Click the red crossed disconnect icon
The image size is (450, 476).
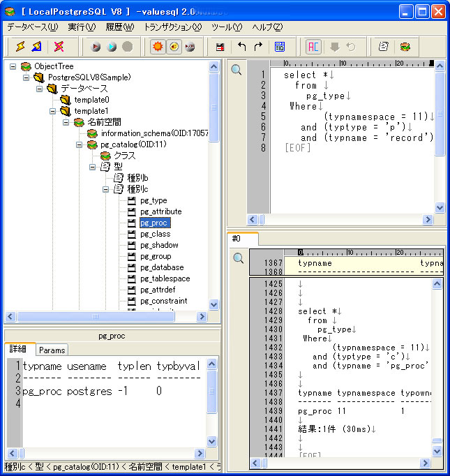click(x=59, y=47)
